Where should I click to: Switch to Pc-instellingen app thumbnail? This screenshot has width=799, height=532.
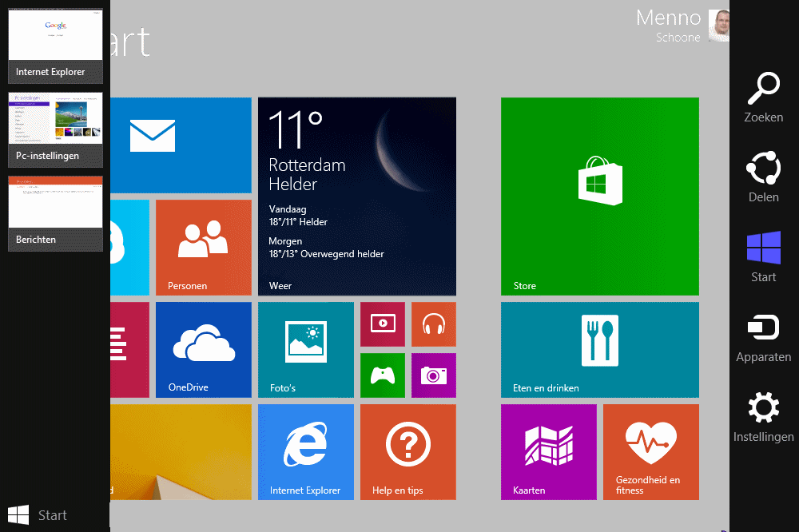point(56,130)
